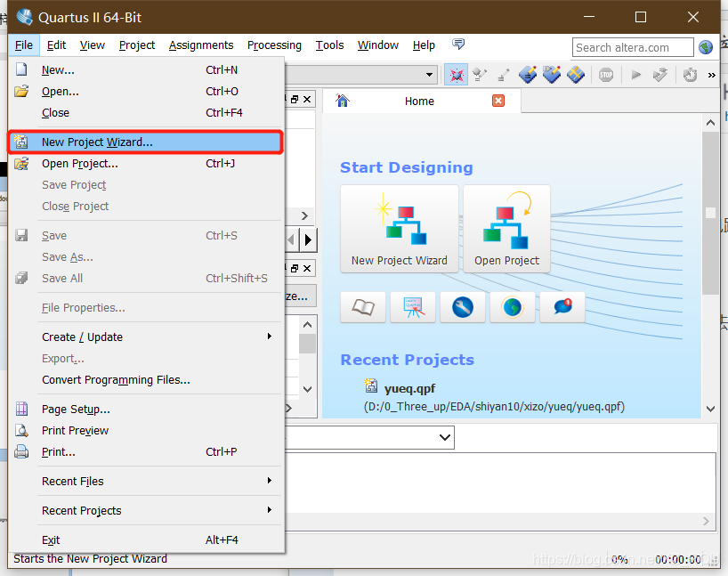Image resolution: width=728 pixels, height=576 pixels.
Task: Click Home page scrollbar up arrow
Action: pyautogui.click(x=710, y=123)
